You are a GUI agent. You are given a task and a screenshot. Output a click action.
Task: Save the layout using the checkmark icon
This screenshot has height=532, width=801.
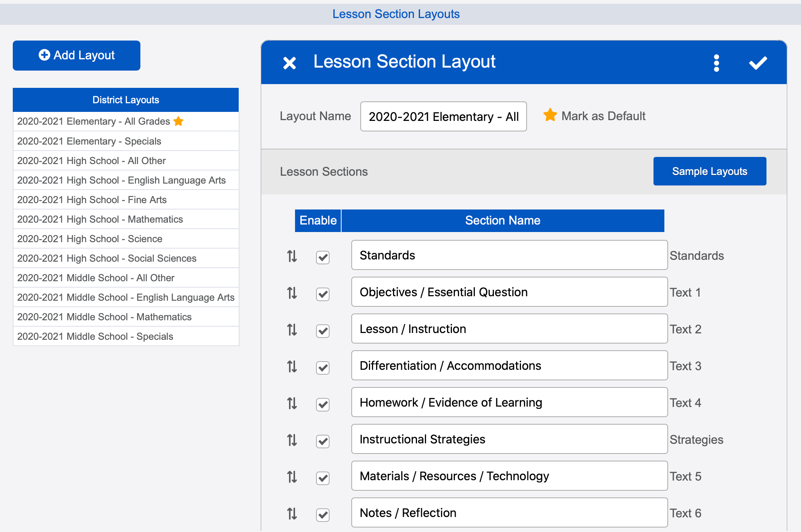758,62
